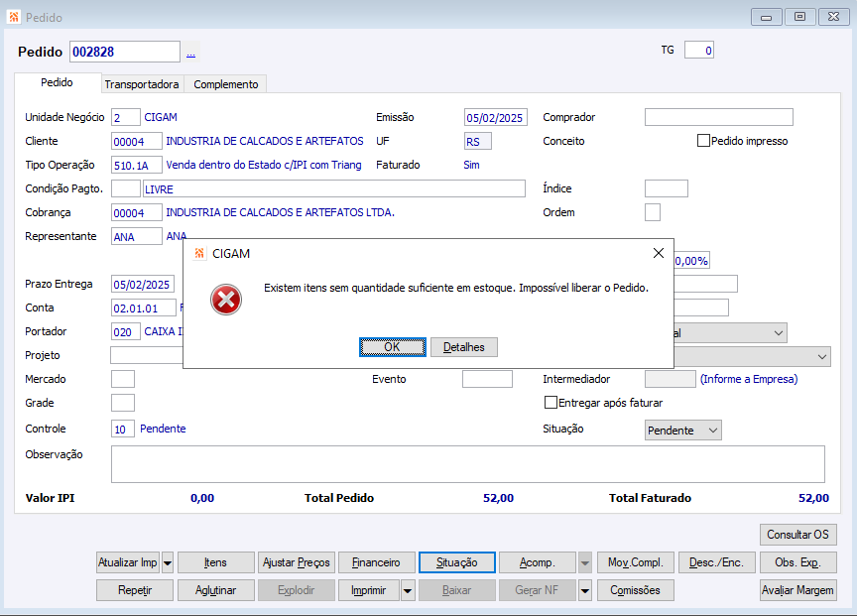Click the Conta field 02.01.01
Viewport: 857px width, 616px height.
(143, 308)
